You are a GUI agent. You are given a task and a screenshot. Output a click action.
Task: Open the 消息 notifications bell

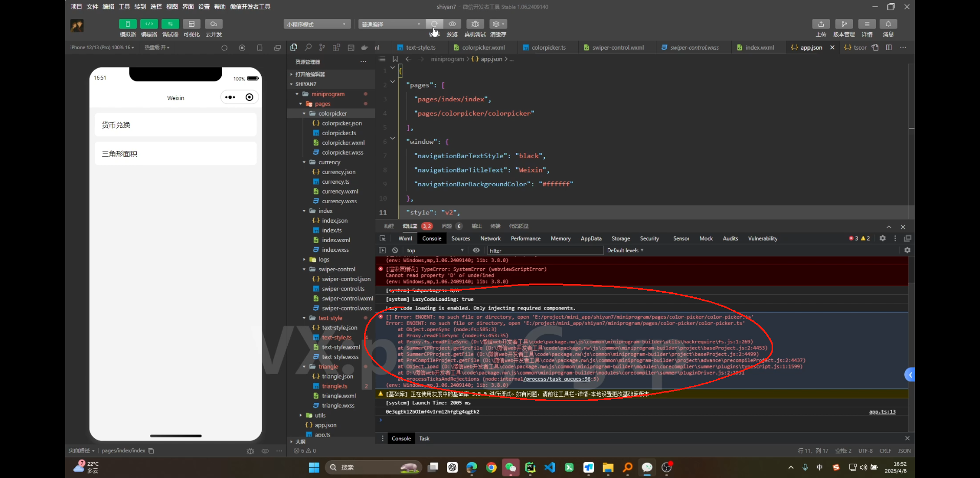888,24
